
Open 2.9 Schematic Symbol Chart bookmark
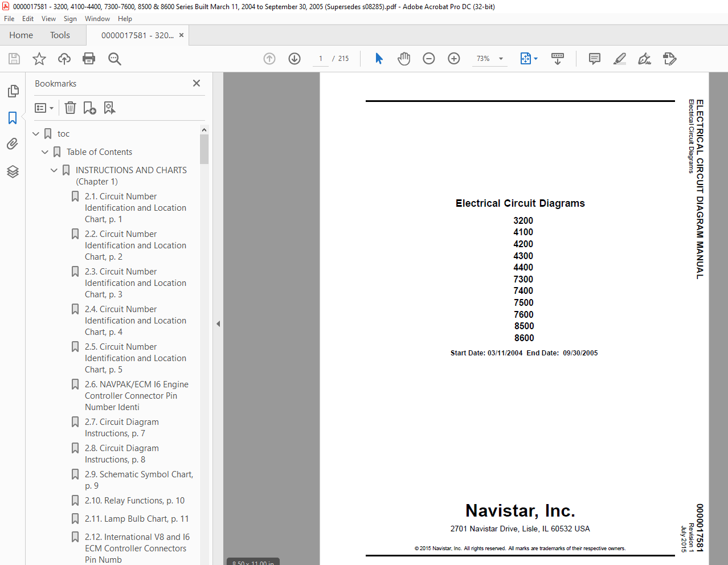[139, 480]
